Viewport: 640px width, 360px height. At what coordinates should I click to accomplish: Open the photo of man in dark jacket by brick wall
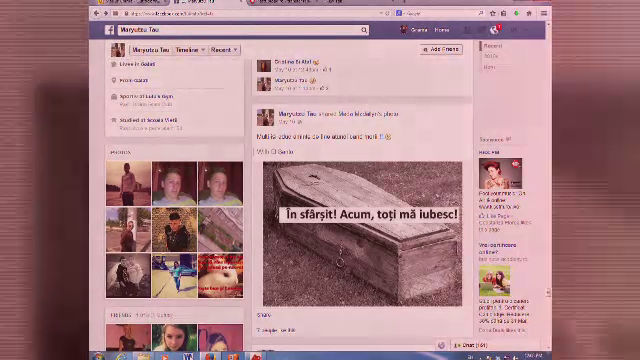174,229
